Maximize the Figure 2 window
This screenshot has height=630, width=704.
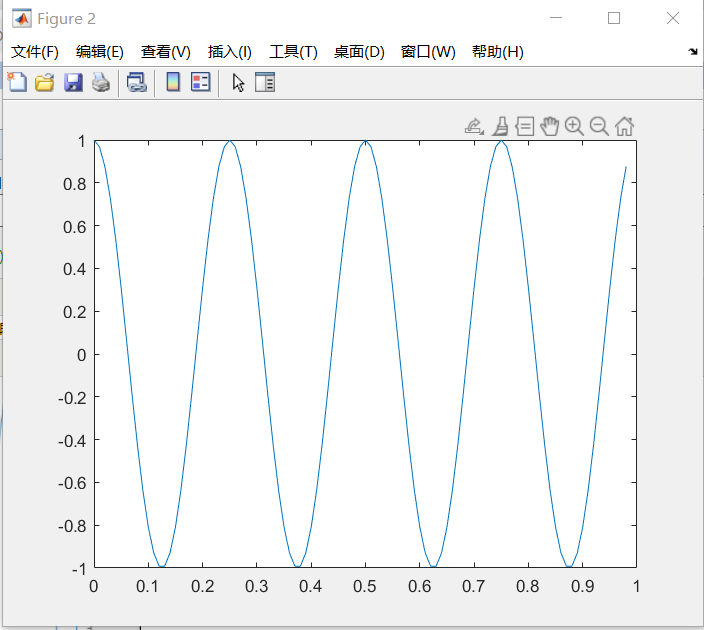pyautogui.click(x=614, y=18)
